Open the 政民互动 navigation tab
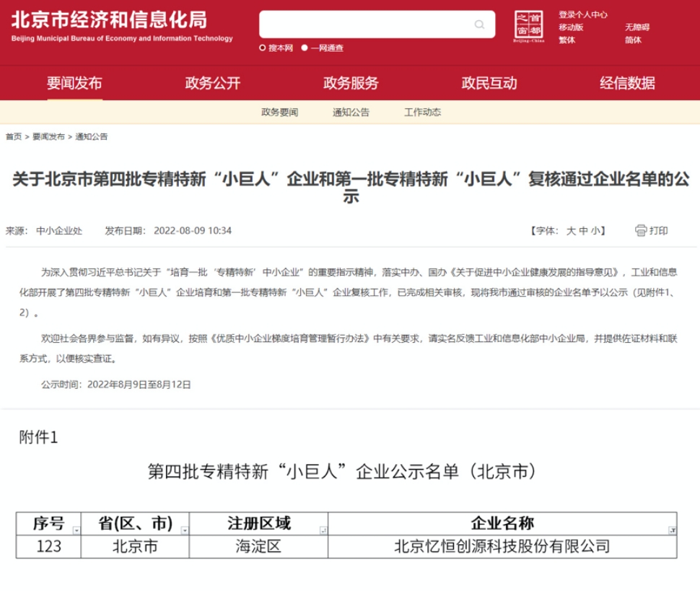Viewport: 700px width, 591px height. [489, 83]
